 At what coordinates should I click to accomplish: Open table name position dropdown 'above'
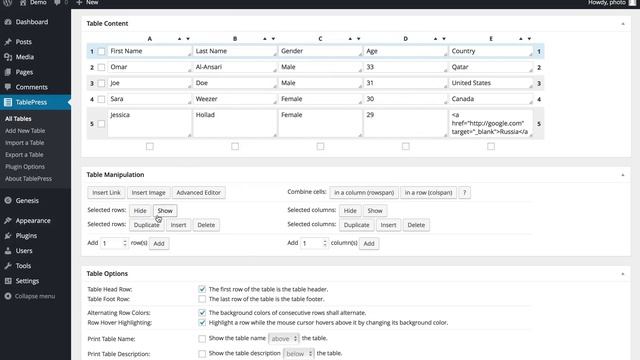coord(284,338)
